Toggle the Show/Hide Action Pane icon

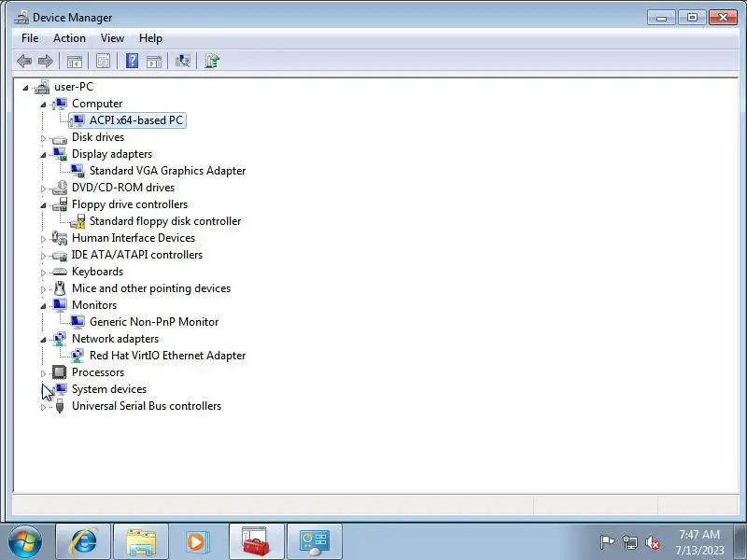pyautogui.click(x=154, y=61)
